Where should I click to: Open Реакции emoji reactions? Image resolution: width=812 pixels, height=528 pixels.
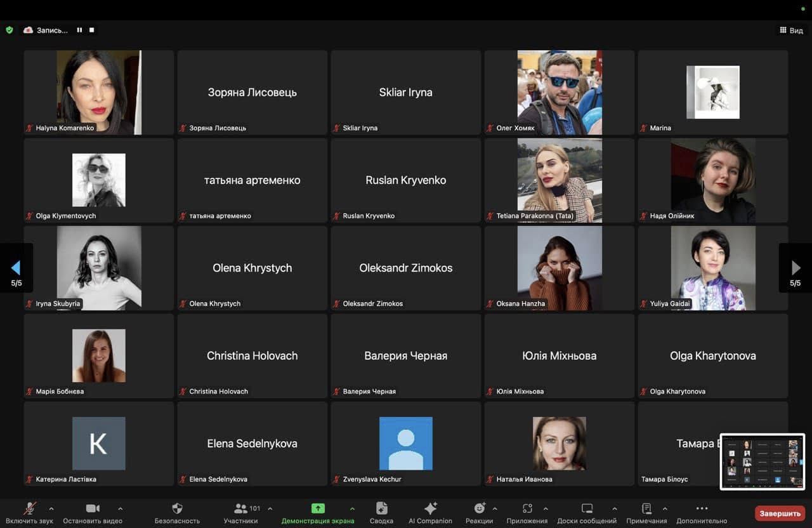(x=480, y=509)
